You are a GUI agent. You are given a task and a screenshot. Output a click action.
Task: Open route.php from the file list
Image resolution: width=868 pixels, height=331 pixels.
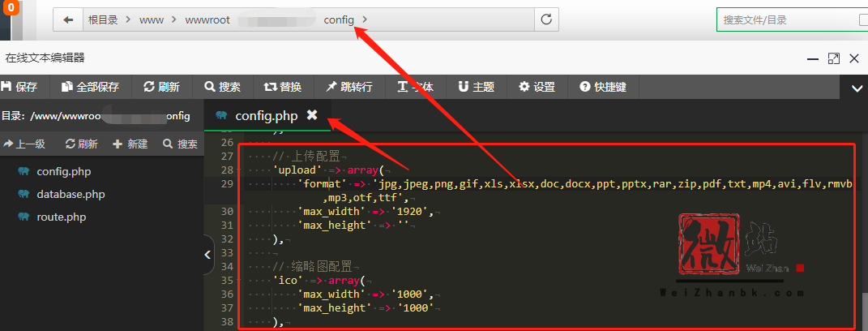click(61, 217)
